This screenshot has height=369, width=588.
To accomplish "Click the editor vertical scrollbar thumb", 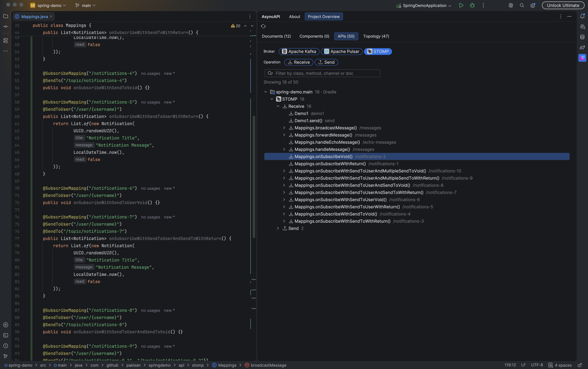I will coord(254,176).
